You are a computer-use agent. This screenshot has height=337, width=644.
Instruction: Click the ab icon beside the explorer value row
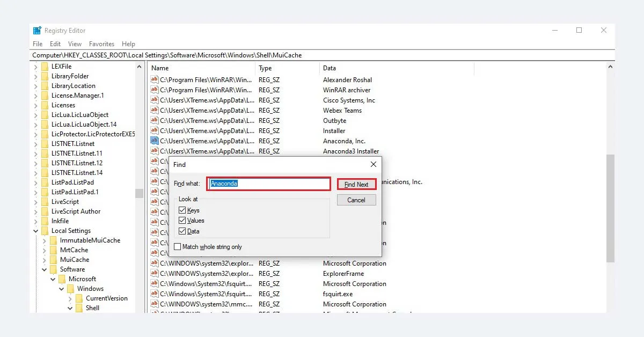pyautogui.click(x=155, y=263)
